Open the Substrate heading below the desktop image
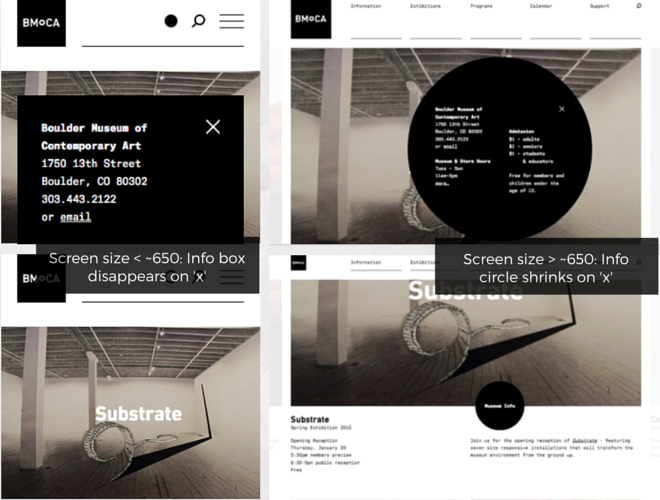 tap(310, 419)
